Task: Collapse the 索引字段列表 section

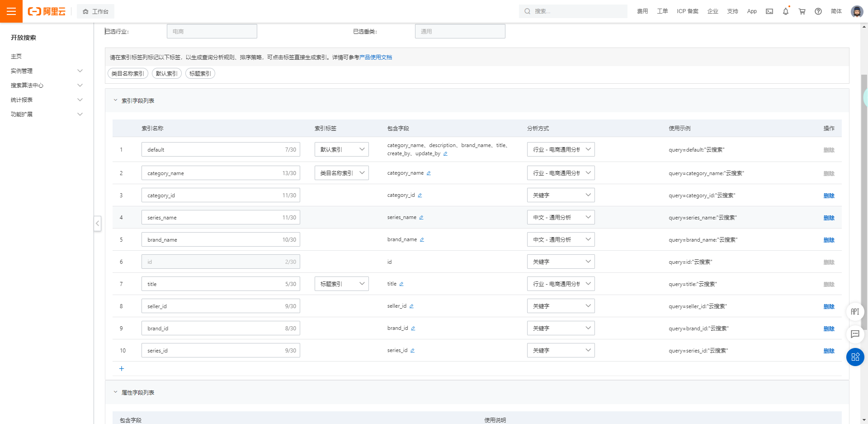Action: click(x=116, y=100)
